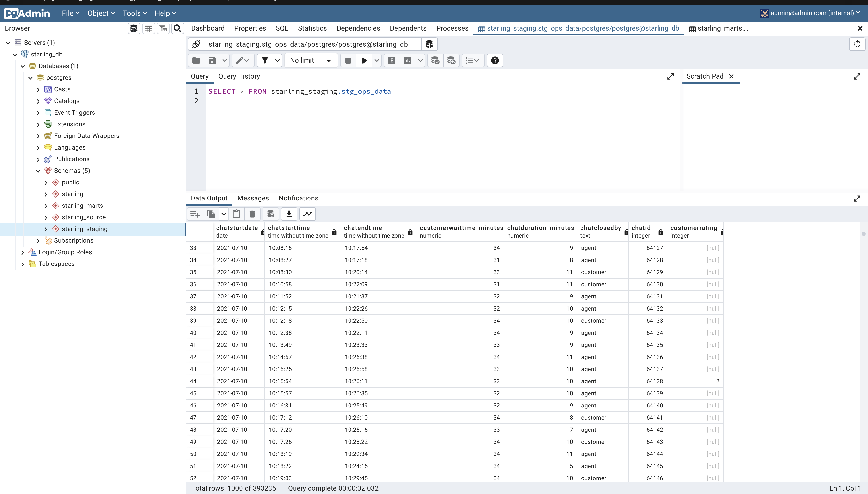Click the Commit transaction icon
Image resolution: width=868 pixels, height=494 pixels.
[435, 60]
